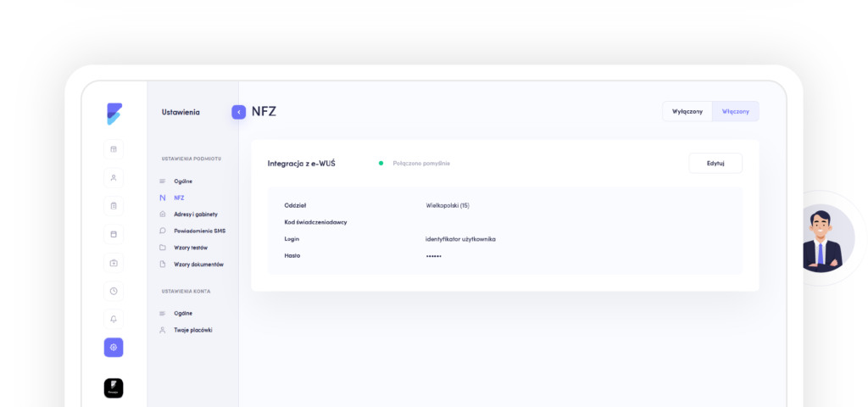The height and width of the screenshot is (407, 868).
Task: Click the 'Oddział' label
Action: click(x=295, y=205)
